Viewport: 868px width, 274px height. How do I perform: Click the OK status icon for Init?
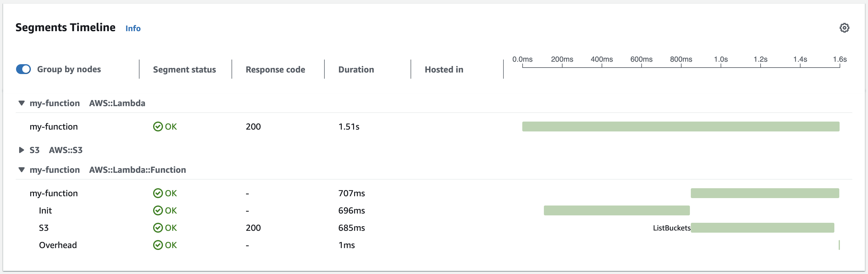158,211
